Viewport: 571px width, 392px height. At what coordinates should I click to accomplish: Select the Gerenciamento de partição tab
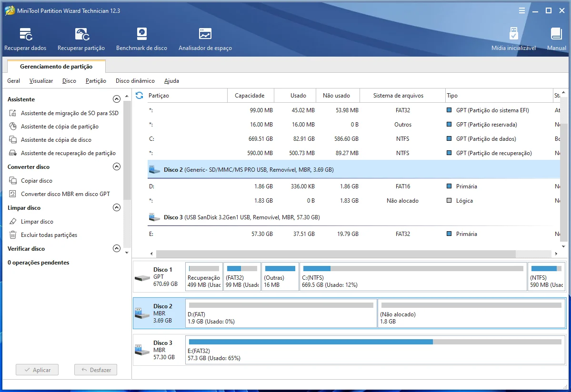click(x=56, y=67)
